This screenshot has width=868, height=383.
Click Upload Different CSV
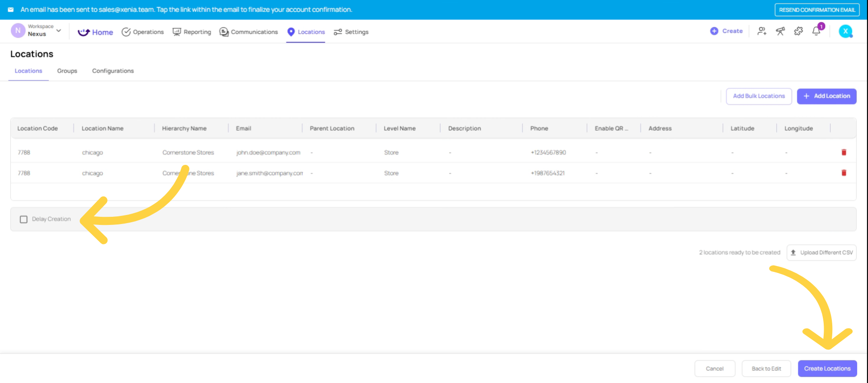click(821, 252)
